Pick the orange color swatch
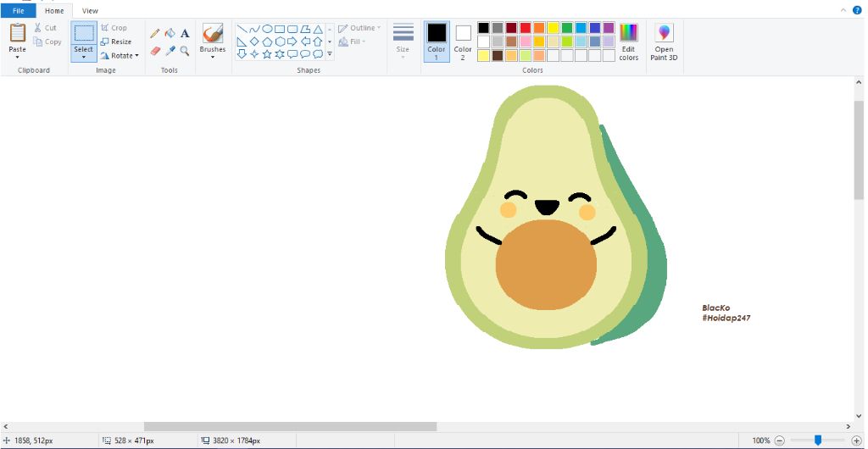 click(x=539, y=28)
